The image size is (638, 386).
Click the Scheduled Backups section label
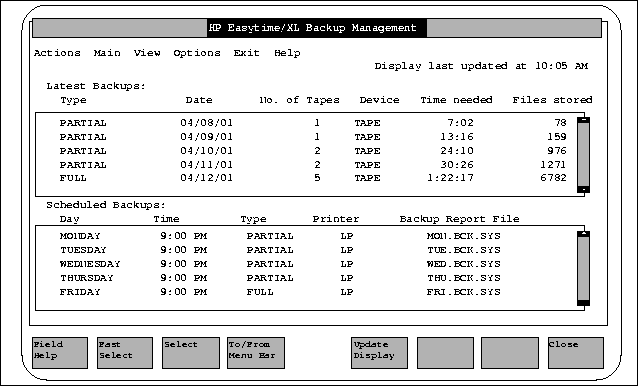106,205
